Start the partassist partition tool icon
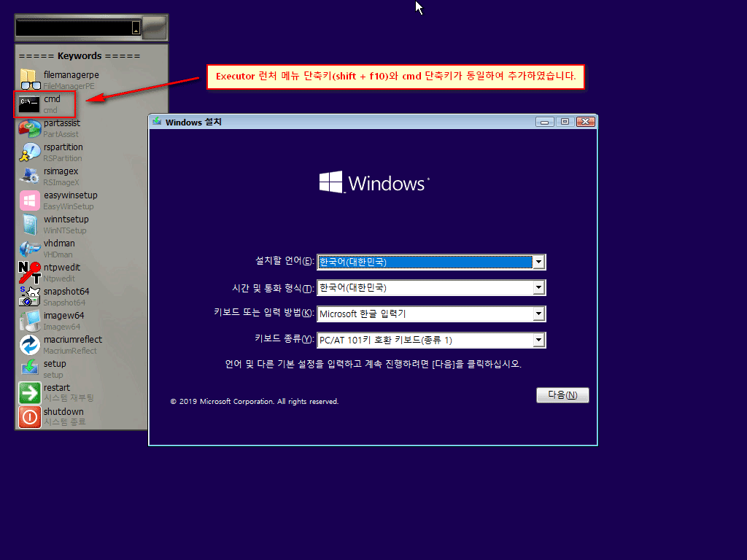The width and height of the screenshot is (747, 560). (x=29, y=128)
